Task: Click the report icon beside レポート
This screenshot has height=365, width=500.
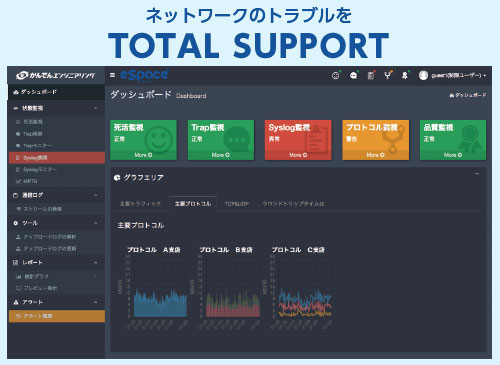Action: [15, 263]
